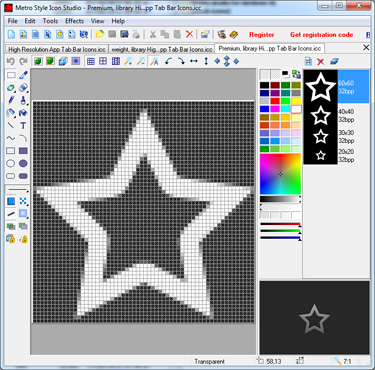This screenshot has height=370, width=375.
Task: Toggle the actual-size zoom 'A' magnifier
Action: (154, 61)
